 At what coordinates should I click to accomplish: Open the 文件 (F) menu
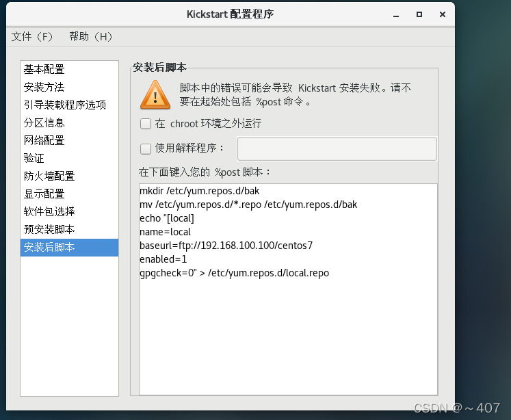pos(32,36)
